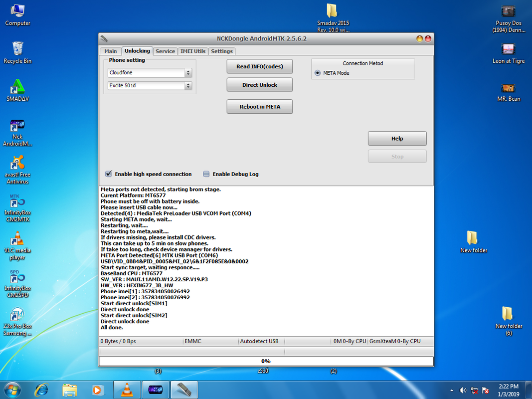
Task: Click Action Center flag tray icon
Action: tap(486, 390)
